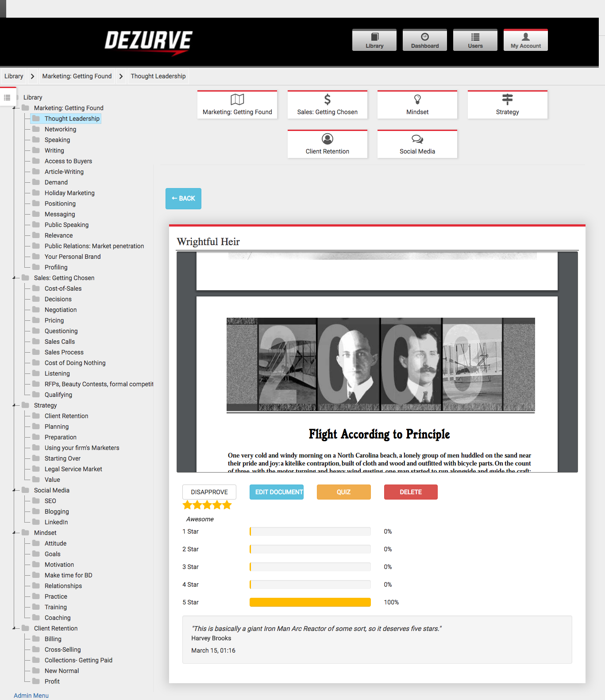Collapse the Social Media tree node

(x=14, y=490)
